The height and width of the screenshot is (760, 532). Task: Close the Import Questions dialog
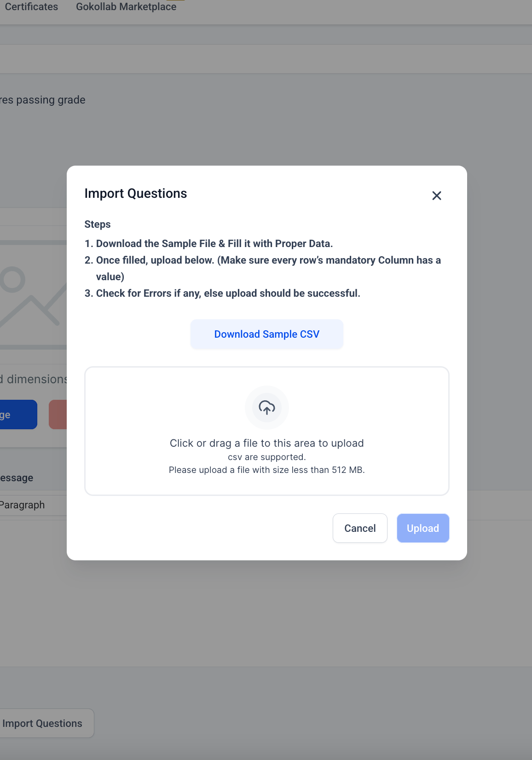[437, 196]
